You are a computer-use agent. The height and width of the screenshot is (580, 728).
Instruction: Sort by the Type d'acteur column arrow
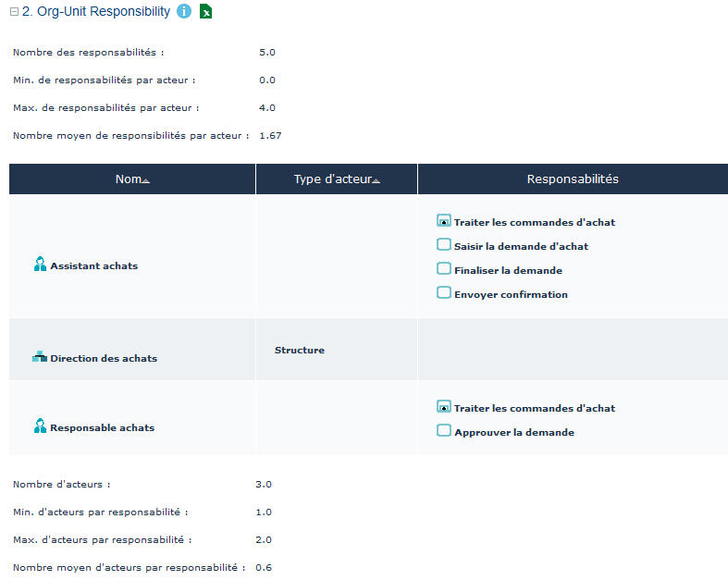coord(375,180)
